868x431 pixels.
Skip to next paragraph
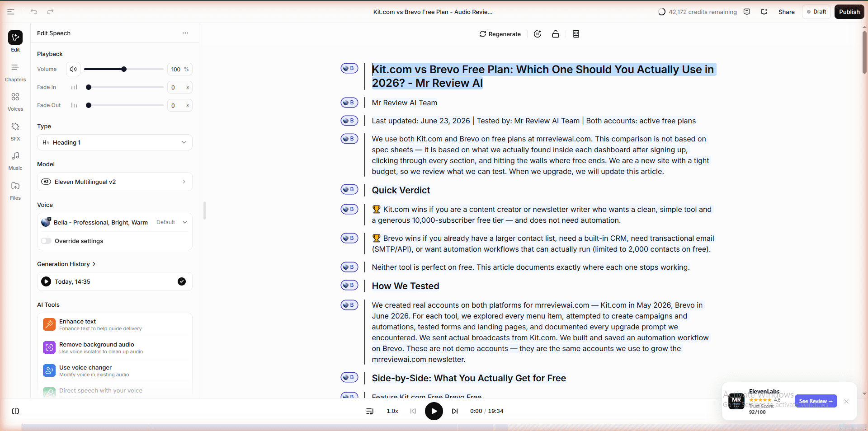click(x=455, y=411)
